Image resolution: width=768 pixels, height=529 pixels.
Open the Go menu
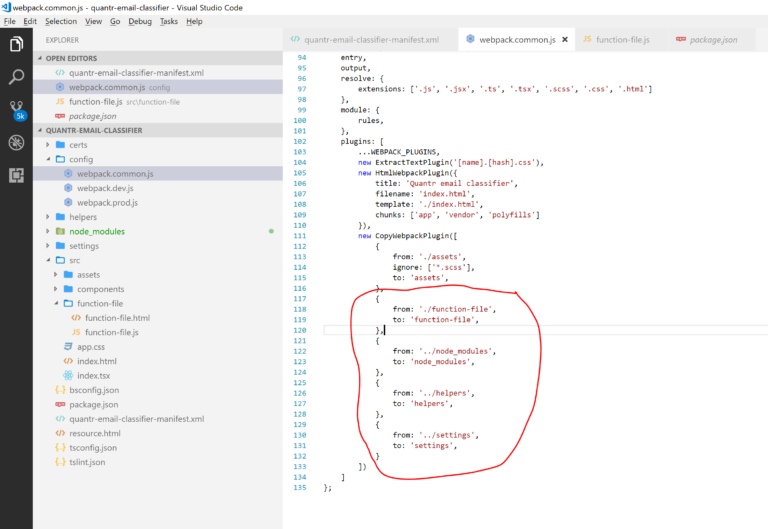point(115,21)
